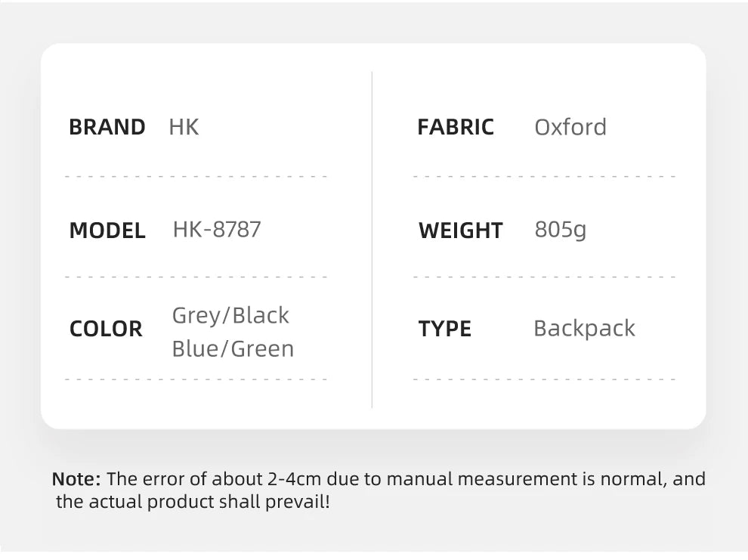Select the Blue/Green color text

tap(233, 348)
